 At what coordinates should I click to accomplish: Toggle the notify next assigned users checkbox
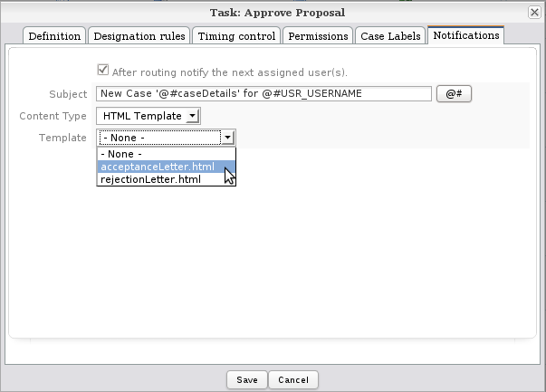click(x=103, y=71)
